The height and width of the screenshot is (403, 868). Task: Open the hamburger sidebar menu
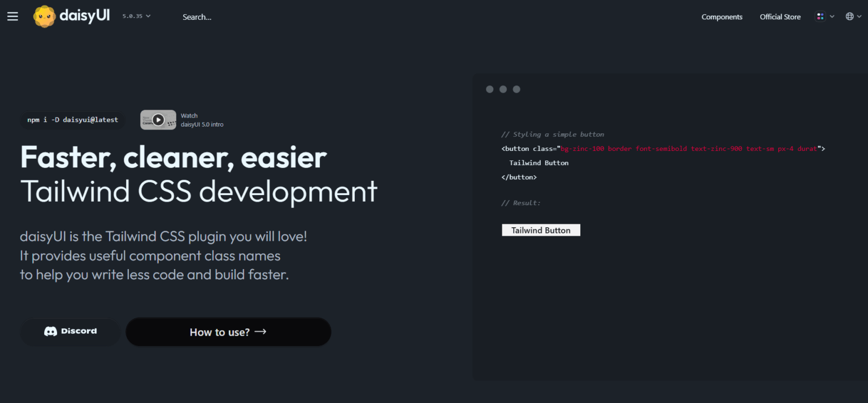coord(12,16)
